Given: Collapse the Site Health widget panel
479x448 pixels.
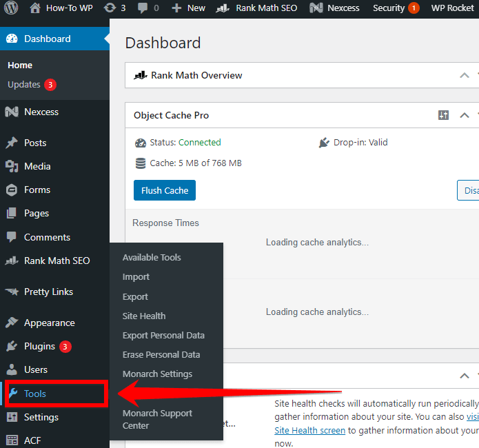Looking at the screenshot, I should (x=465, y=376).
